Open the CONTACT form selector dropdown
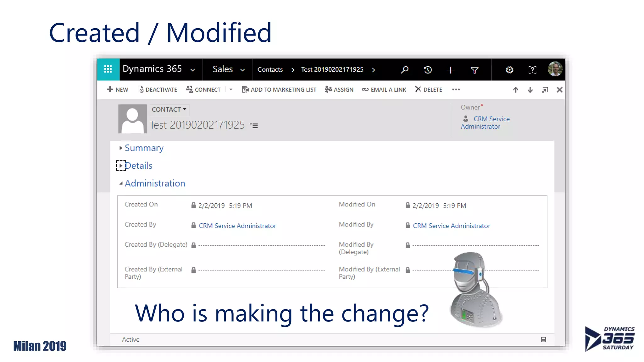The height and width of the screenshot is (362, 644). tap(169, 109)
